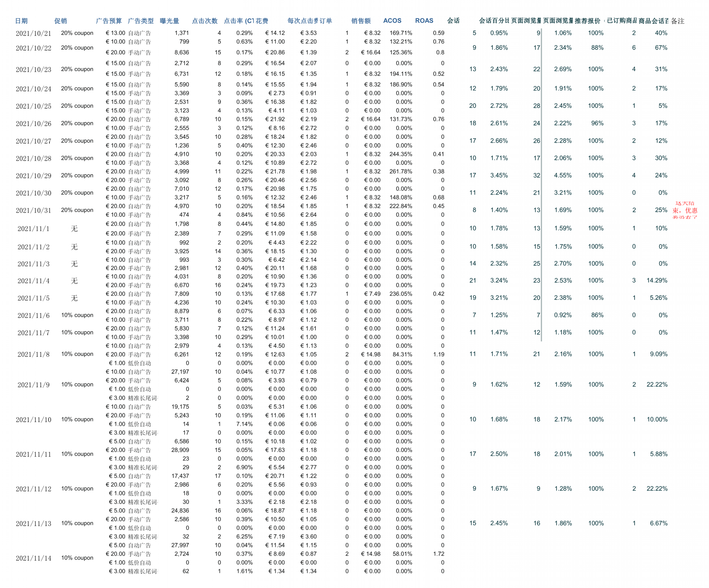Screen dimensions: 709x588
Task: Select the conversion value 9.09%
Action: (x=659, y=354)
